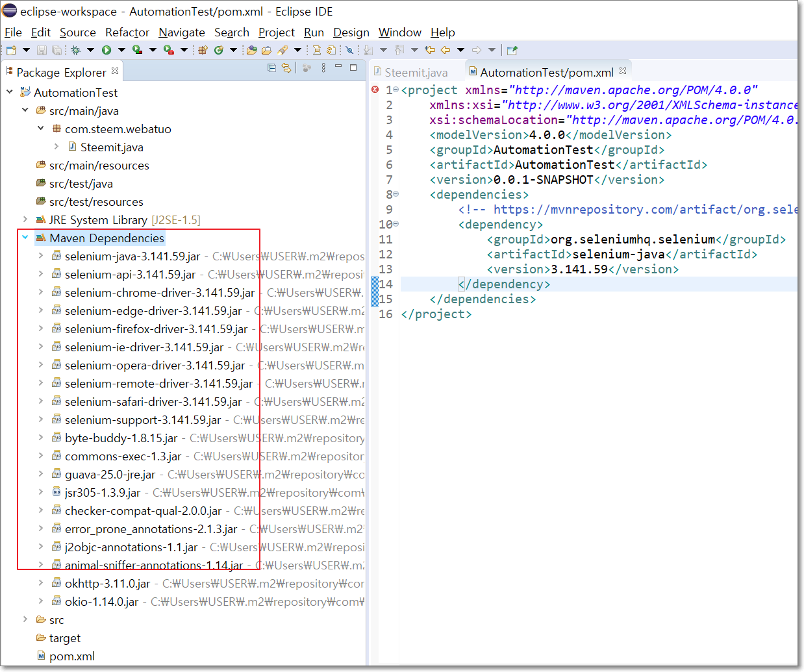
Task: Collapse the AutomationTest project node
Action: [x=10, y=92]
